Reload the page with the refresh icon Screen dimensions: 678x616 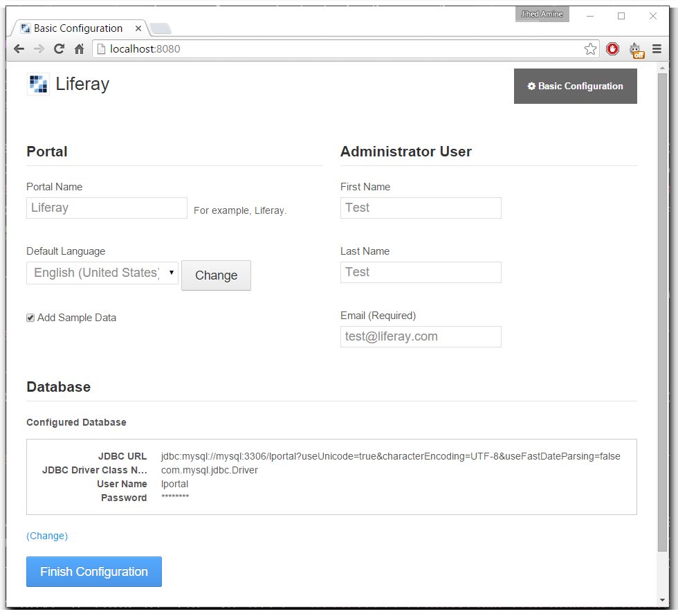coord(59,49)
